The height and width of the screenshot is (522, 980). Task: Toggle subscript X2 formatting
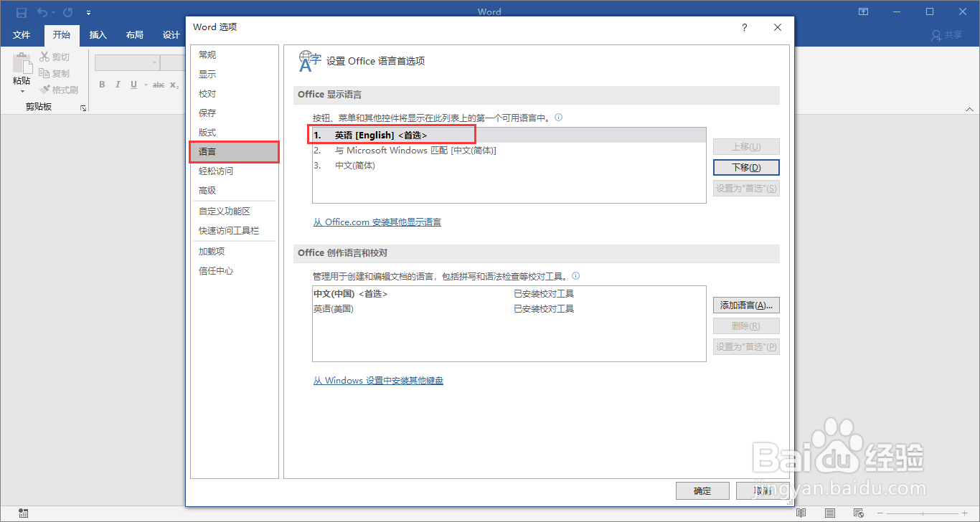pyautogui.click(x=174, y=85)
